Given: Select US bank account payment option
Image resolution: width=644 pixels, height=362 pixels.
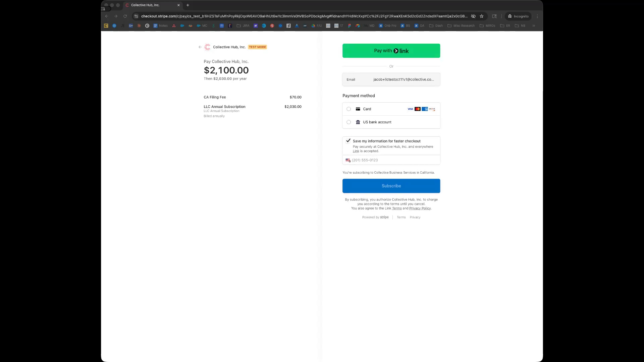Looking at the screenshot, I should (x=349, y=122).
